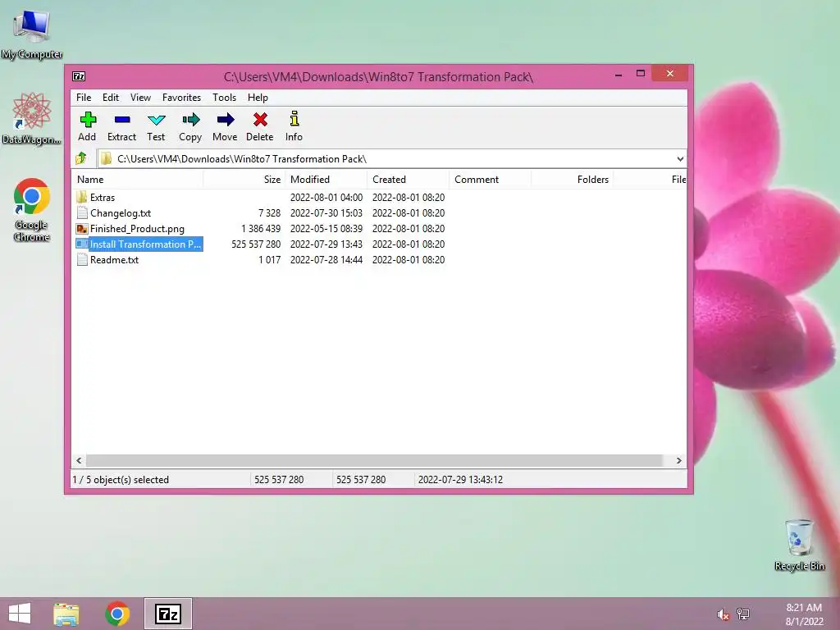The width and height of the screenshot is (840, 630).
Task: Open the Tools menu
Action: point(224,98)
